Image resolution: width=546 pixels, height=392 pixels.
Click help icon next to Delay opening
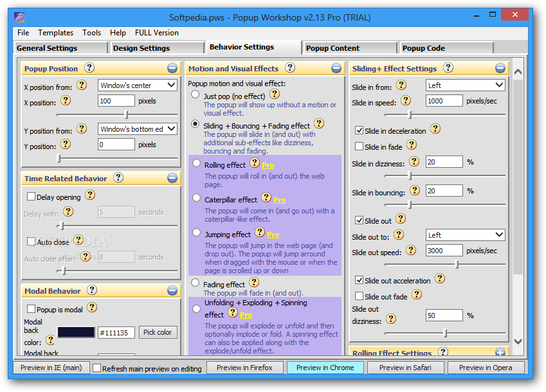coord(90,195)
